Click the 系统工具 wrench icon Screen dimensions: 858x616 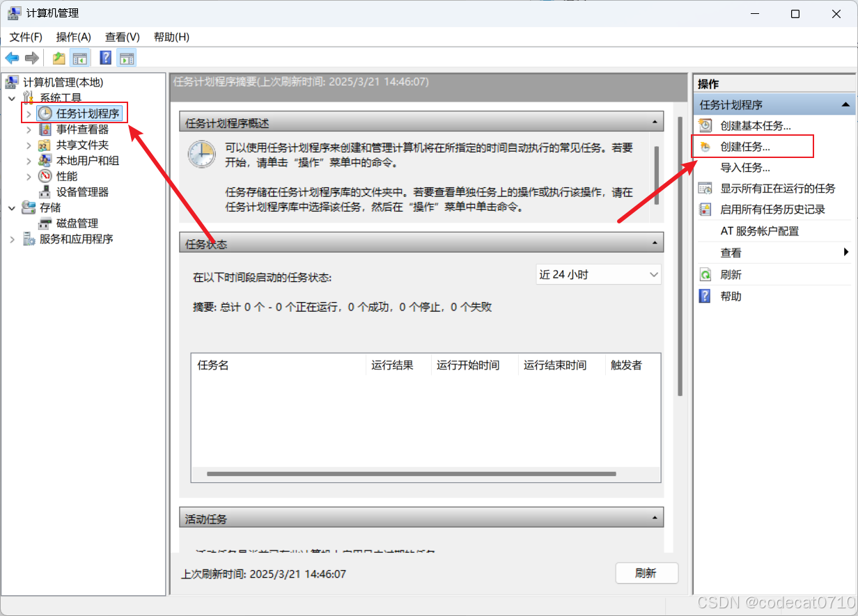tap(29, 98)
